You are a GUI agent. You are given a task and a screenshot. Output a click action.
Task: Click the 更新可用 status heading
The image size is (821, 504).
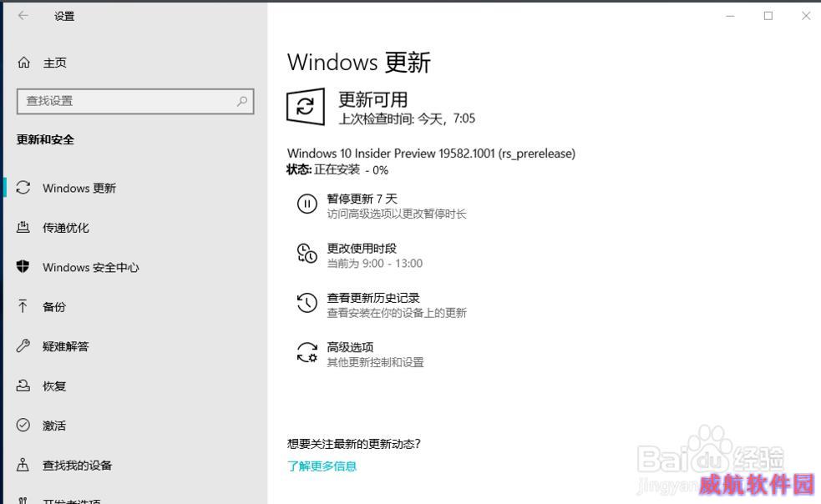372,99
